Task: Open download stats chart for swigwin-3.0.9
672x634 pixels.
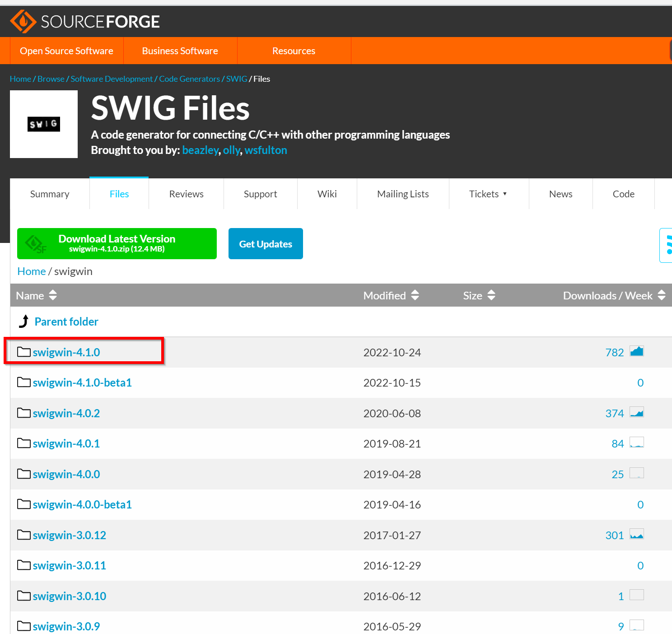Action: tap(637, 625)
